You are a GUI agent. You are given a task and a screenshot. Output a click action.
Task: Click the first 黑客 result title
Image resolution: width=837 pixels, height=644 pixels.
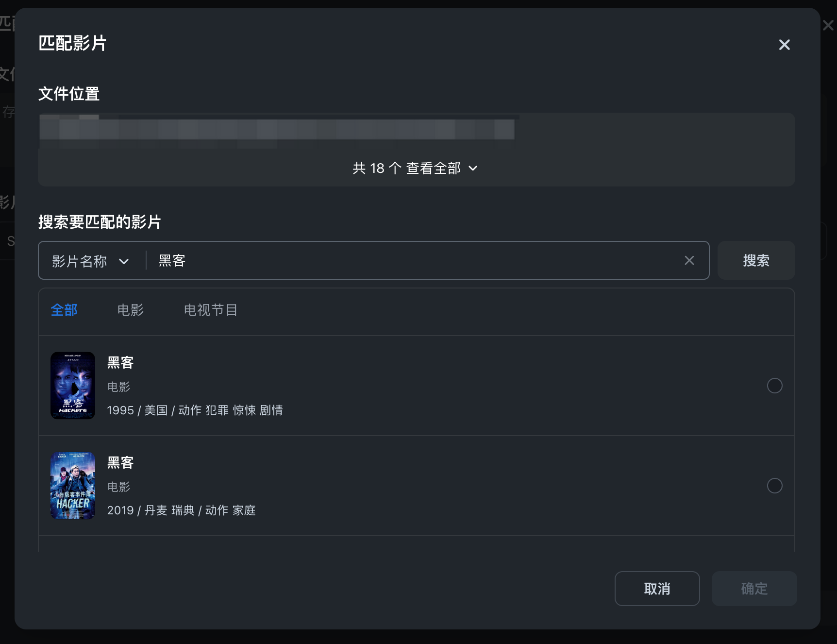120,363
